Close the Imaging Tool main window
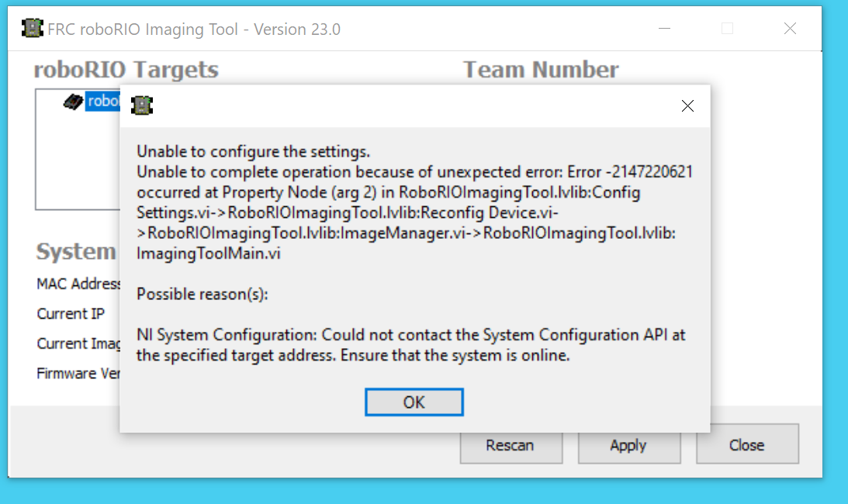 (x=790, y=28)
